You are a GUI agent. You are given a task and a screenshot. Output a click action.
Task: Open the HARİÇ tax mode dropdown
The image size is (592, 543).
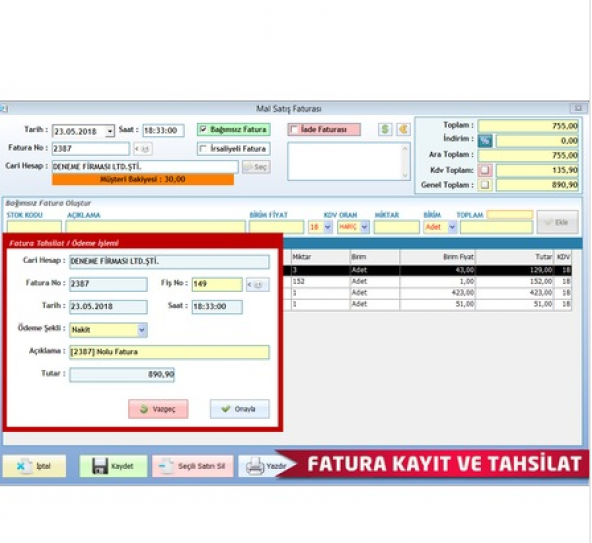[364, 227]
